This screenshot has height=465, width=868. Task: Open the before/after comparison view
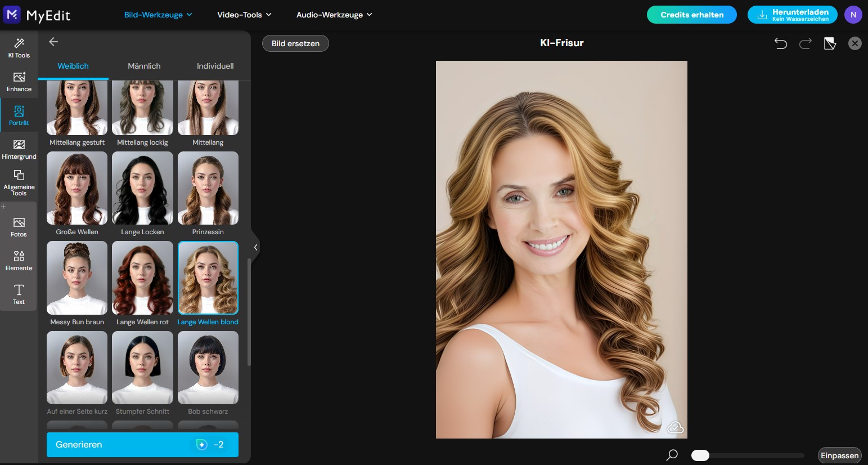point(830,43)
